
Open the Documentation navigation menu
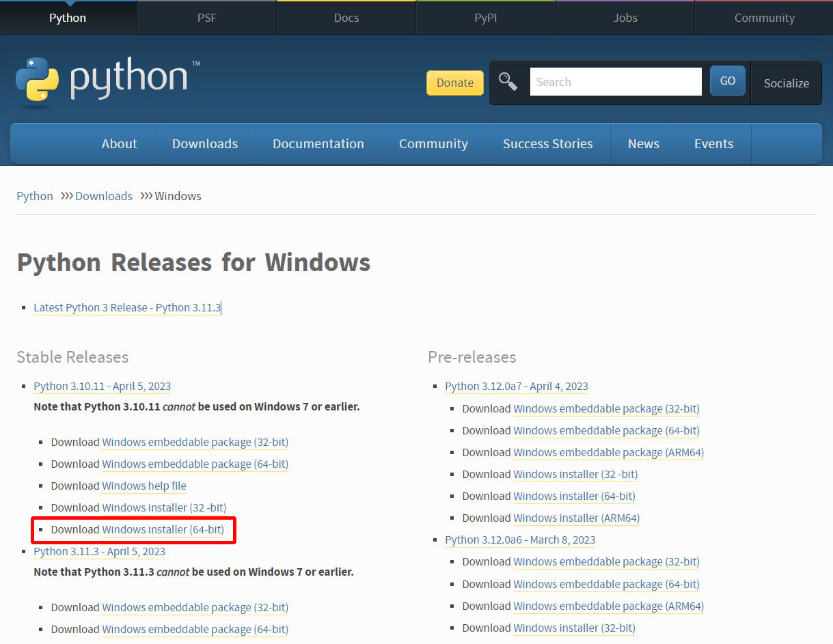point(318,144)
